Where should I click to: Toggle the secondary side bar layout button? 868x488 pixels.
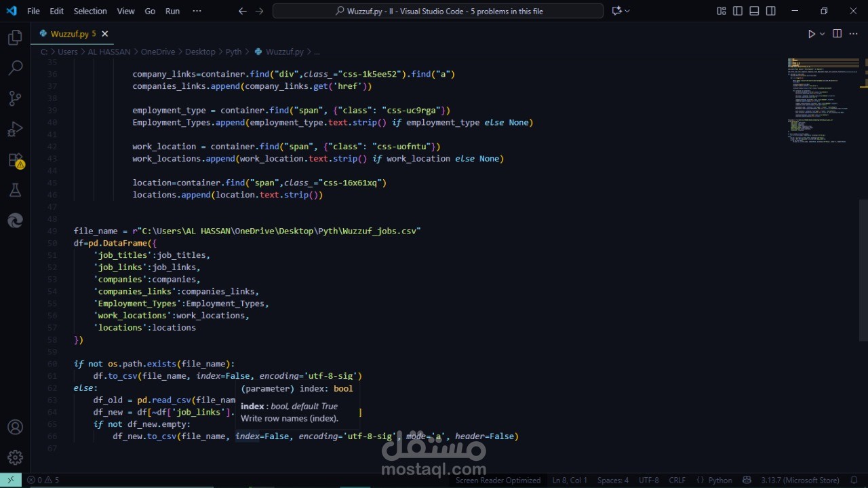click(771, 11)
